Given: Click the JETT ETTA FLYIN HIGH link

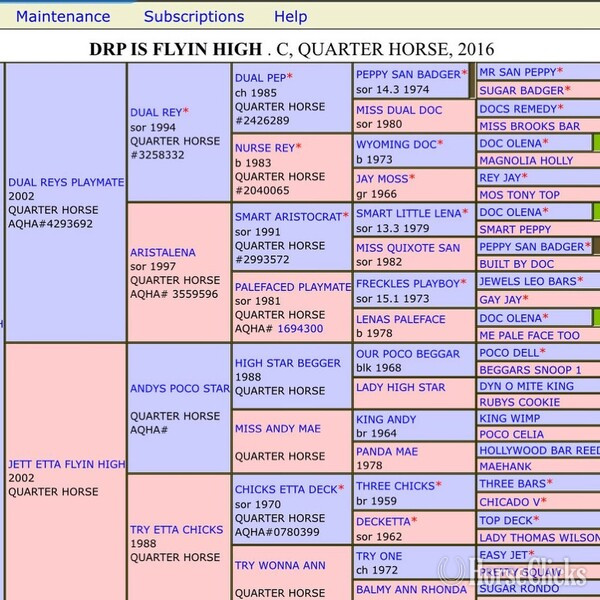Looking at the screenshot, I should 67,464.
